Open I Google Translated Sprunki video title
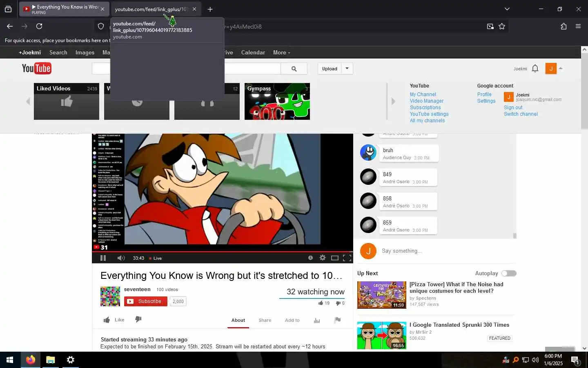This screenshot has height=368, width=588. [x=459, y=325]
